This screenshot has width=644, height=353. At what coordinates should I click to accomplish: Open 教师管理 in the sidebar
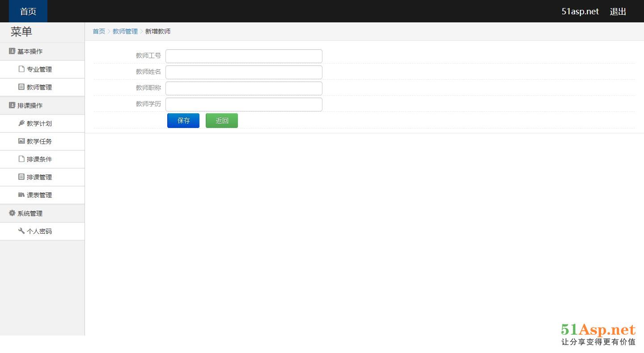tap(42, 87)
